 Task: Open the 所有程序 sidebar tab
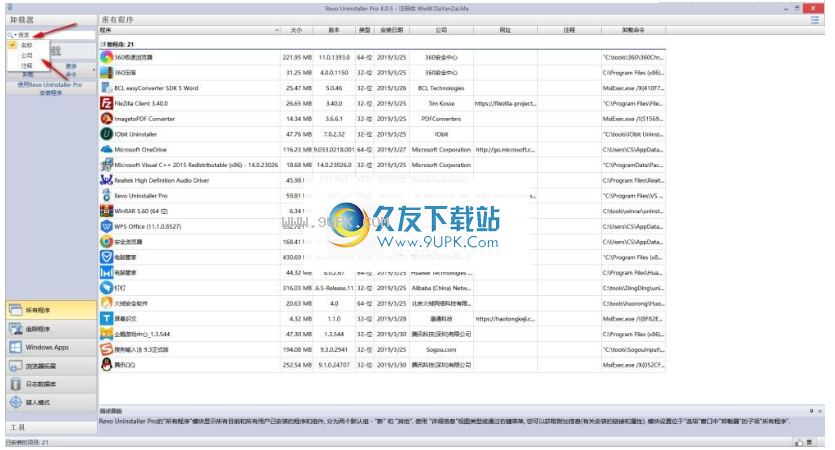[51, 310]
